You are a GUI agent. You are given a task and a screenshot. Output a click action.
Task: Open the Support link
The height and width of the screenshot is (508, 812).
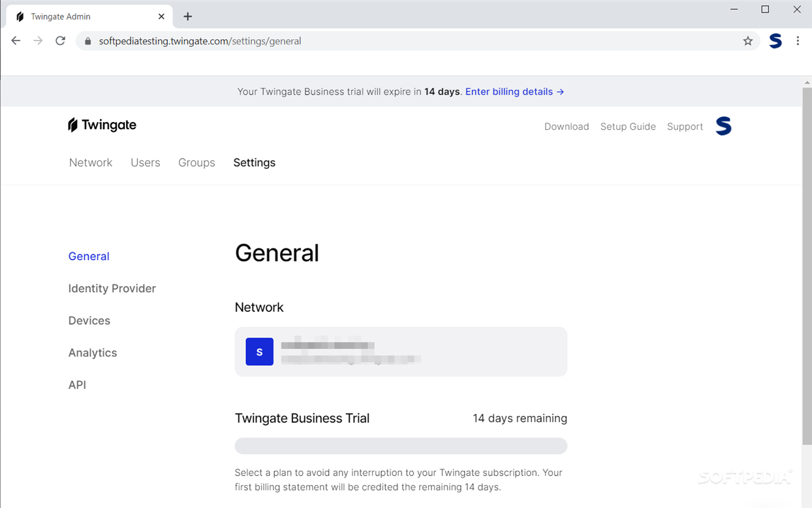click(685, 127)
